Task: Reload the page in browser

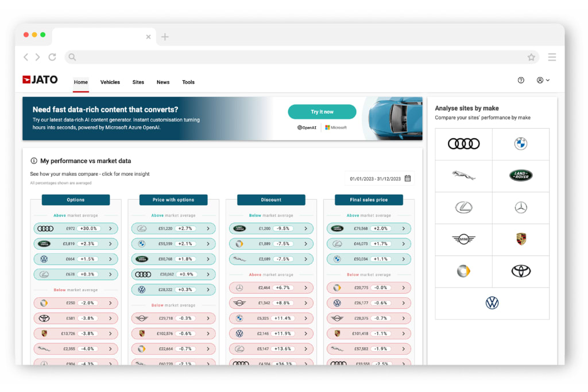Action: [x=52, y=57]
